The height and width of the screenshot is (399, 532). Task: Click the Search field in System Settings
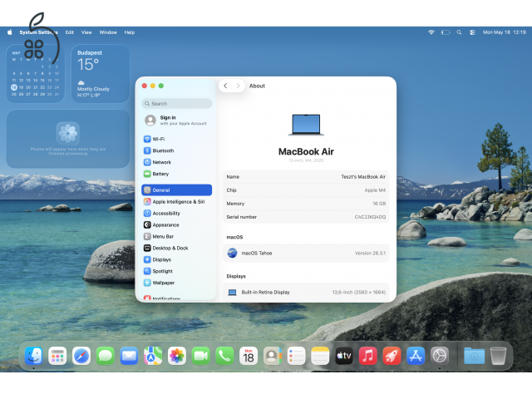click(177, 103)
